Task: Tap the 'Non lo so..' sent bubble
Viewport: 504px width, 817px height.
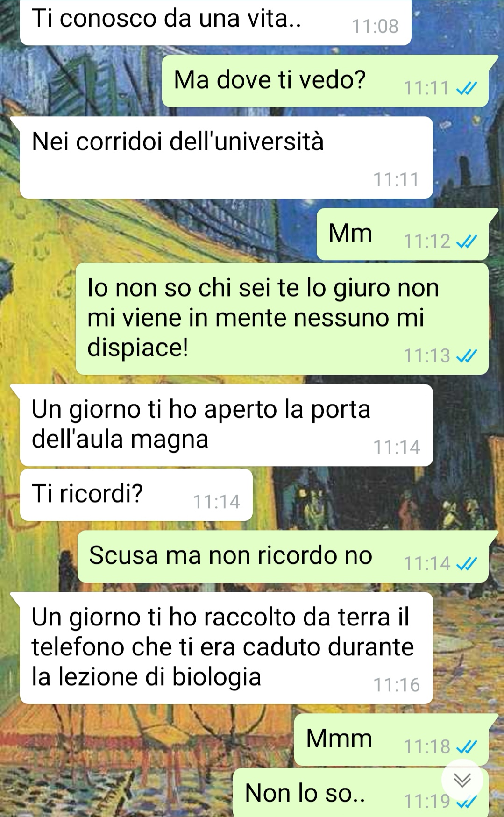Action: (x=361, y=793)
